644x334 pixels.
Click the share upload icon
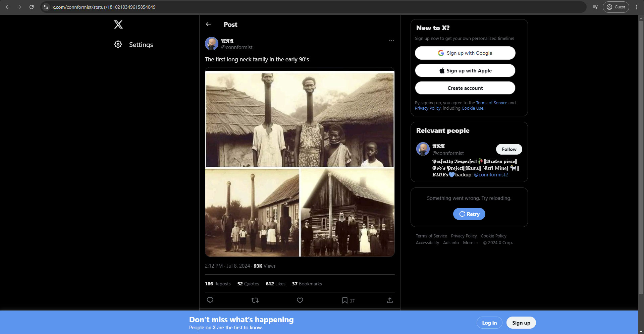pos(390,300)
